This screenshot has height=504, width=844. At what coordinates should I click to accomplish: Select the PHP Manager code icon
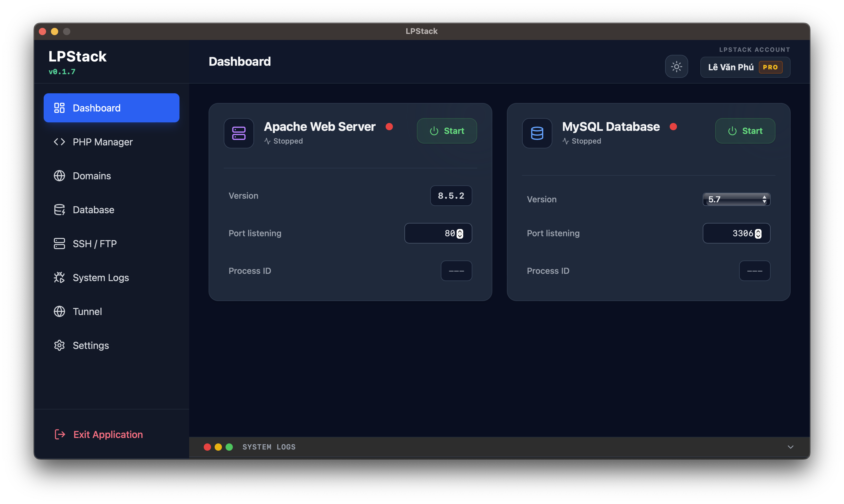tap(59, 142)
